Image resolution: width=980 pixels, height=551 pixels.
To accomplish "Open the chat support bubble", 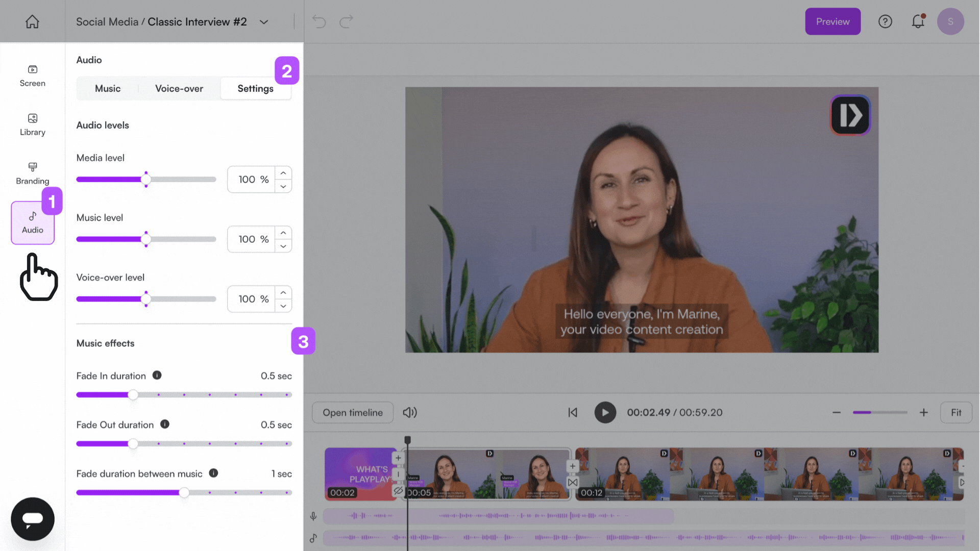I will 32,519.
